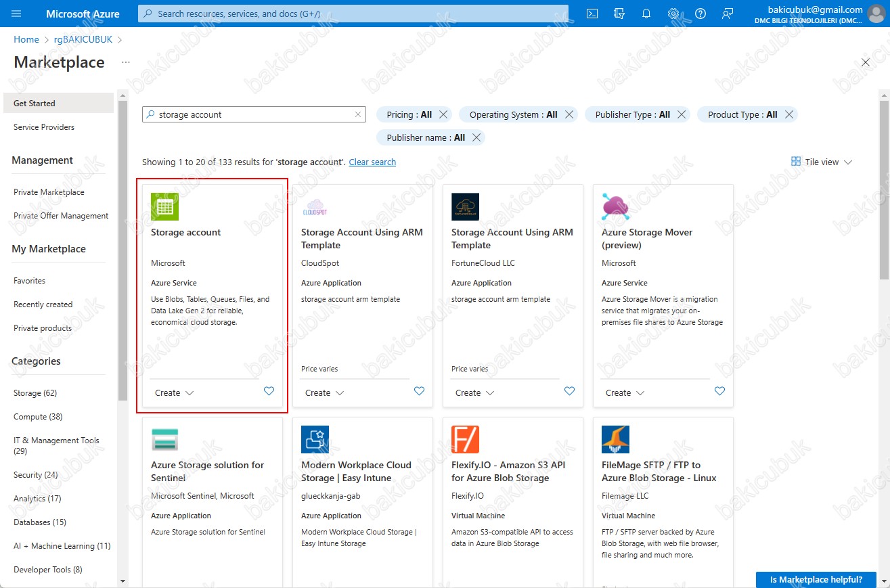Open Recently created list

(43, 304)
